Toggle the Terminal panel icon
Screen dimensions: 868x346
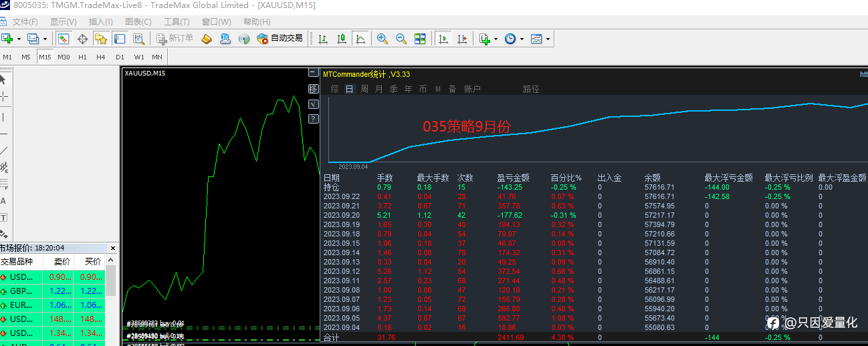click(x=120, y=39)
